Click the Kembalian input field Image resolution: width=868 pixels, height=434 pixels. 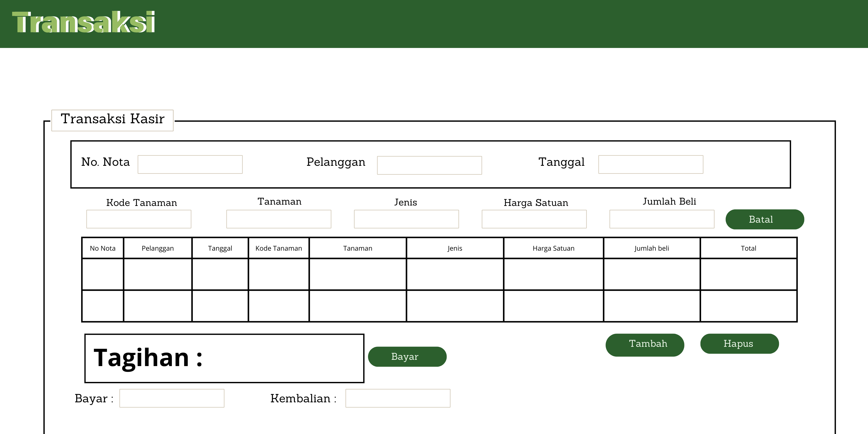pos(398,398)
